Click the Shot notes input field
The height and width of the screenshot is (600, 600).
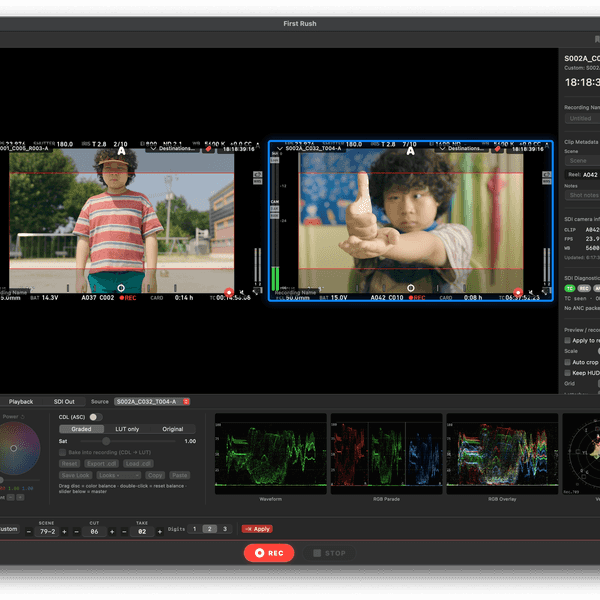coord(582,196)
